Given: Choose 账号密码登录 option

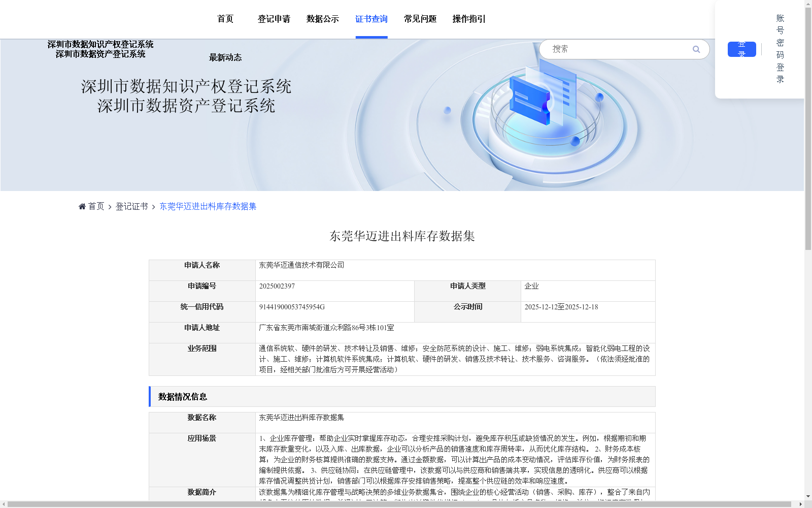Looking at the screenshot, I should (781, 49).
